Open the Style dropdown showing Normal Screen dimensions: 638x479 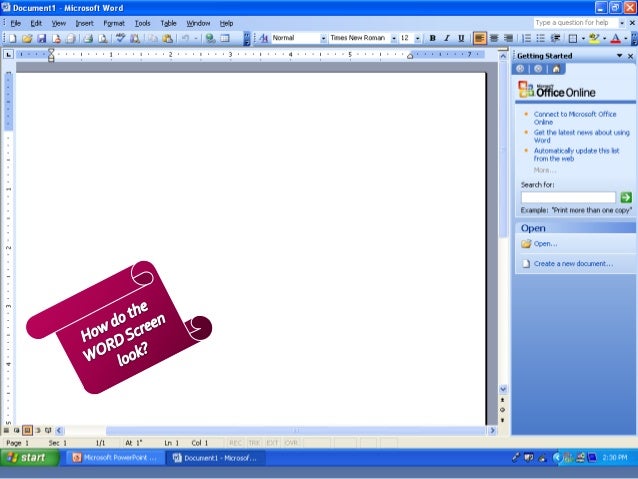coord(323,38)
